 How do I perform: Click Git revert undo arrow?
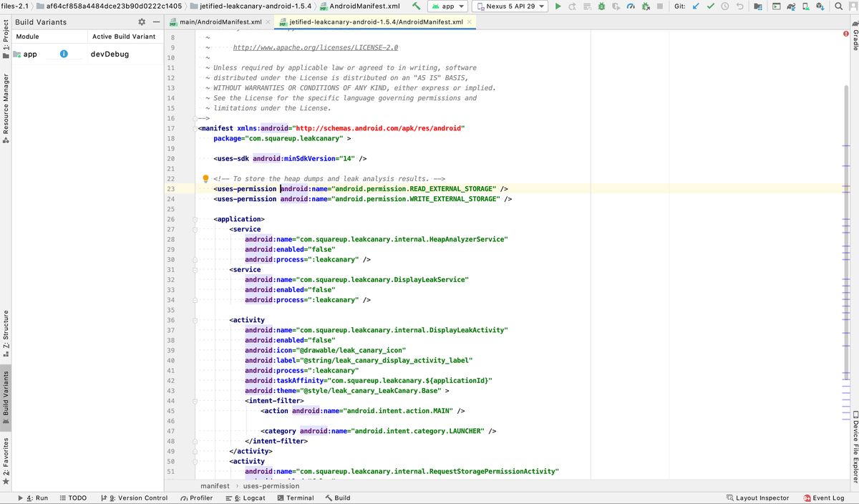click(739, 6)
